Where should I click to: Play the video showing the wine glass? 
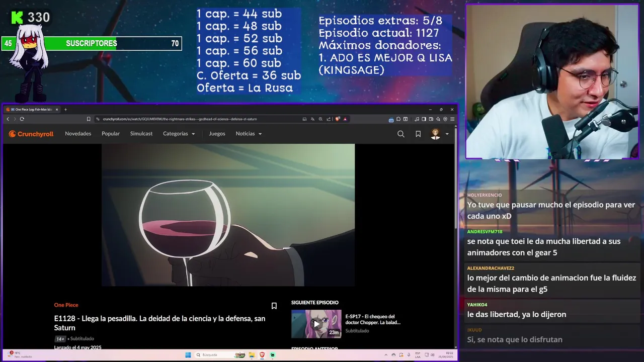pyautogui.click(x=228, y=215)
